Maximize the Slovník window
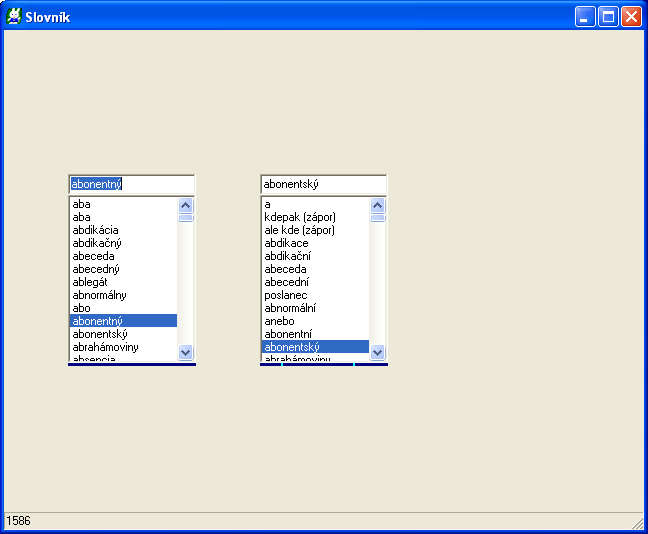Image resolution: width=648 pixels, height=534 pixels. [x=608, y=16]
